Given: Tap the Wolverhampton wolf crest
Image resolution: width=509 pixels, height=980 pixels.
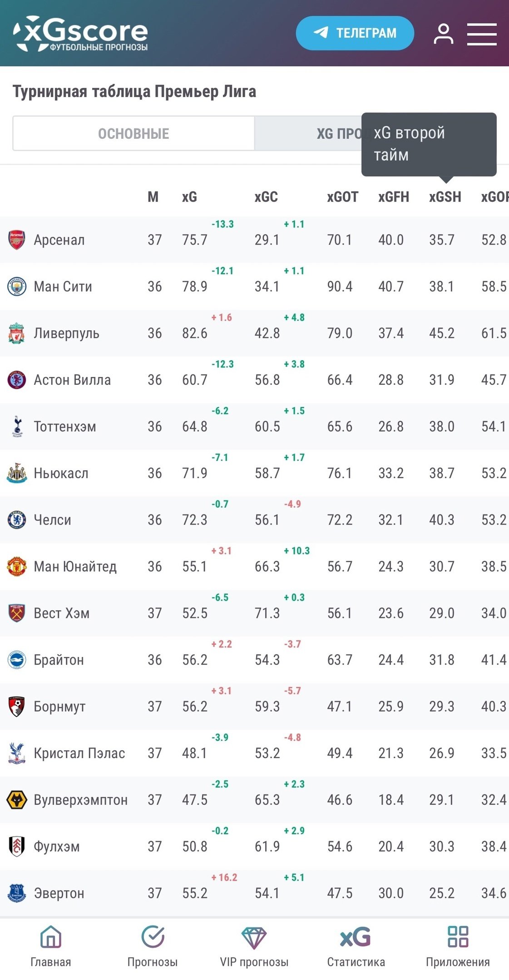Looking at the screenshot, I should pyautogui.click(x=17, y=799).
